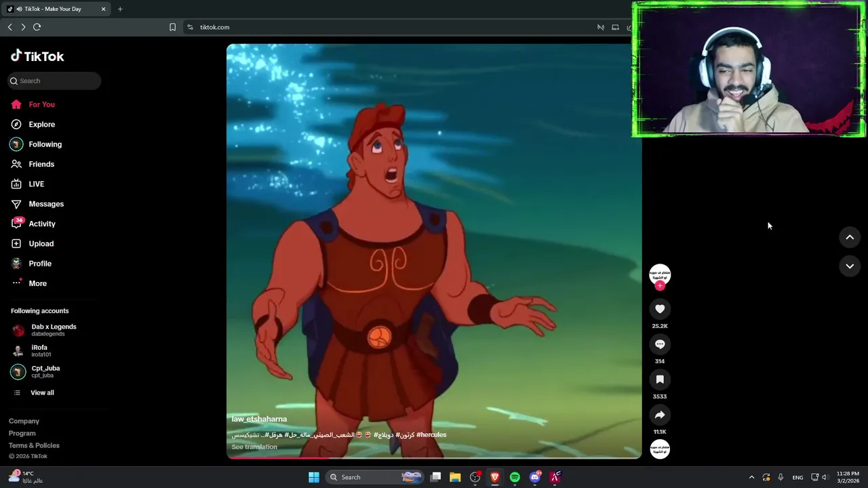The height and width of the screenshot is (488, 868).
Task: Open the ENG language switcher
Action: coord(797,477)
